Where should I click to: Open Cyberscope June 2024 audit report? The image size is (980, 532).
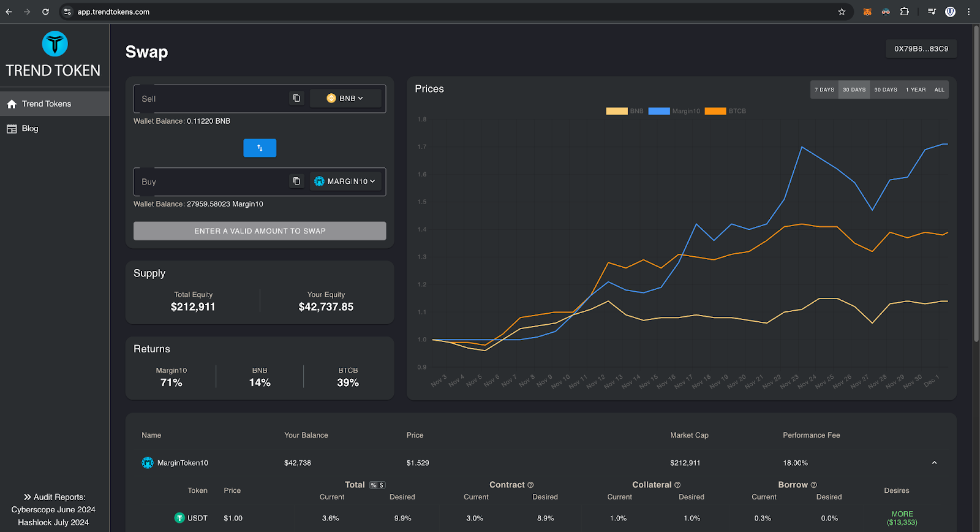coord(53,510)
